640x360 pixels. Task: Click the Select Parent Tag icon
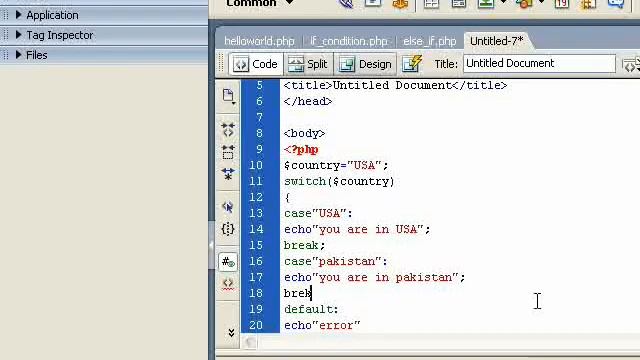228,207
